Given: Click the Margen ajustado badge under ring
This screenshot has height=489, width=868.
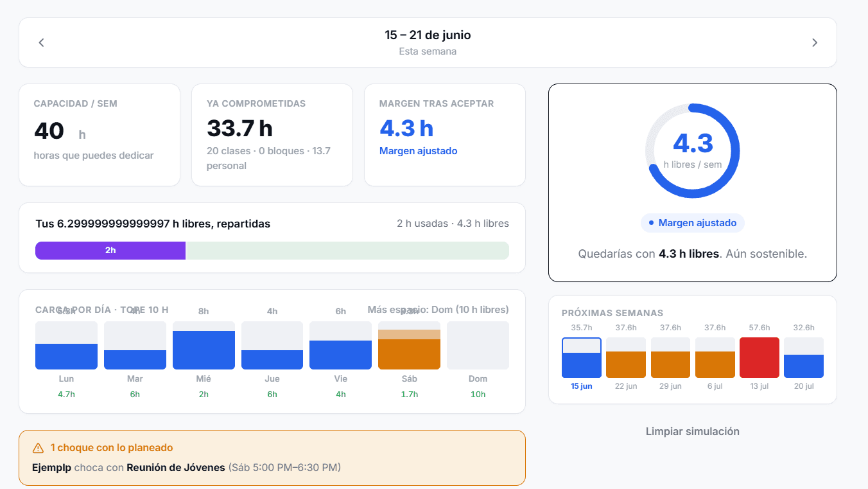Looking at the screenshot, I should tap(693, 223).
